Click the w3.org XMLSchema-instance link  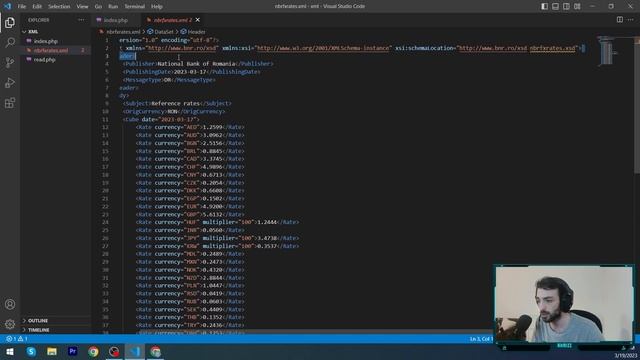point(323,48)
